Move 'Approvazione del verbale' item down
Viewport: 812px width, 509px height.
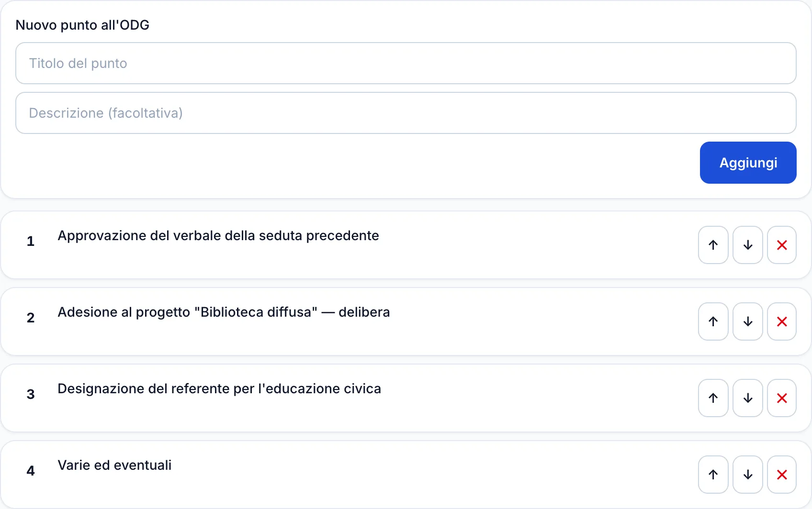tap(748, 245)
